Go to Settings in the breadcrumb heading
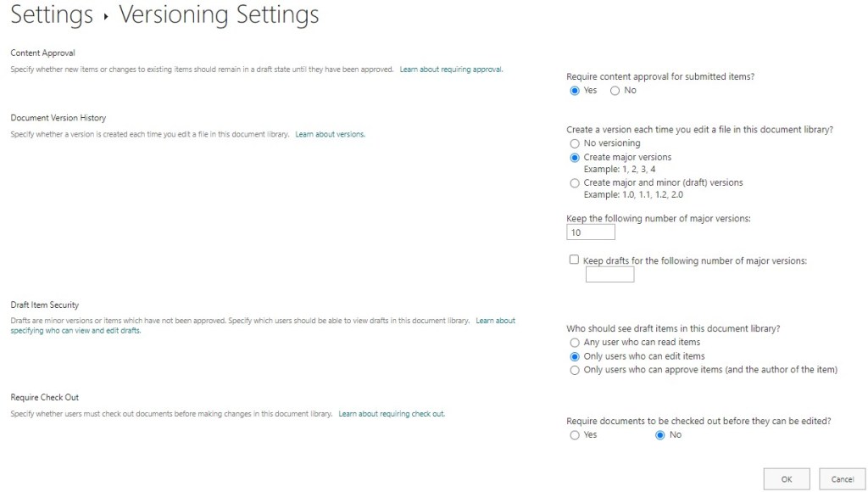 52,14
